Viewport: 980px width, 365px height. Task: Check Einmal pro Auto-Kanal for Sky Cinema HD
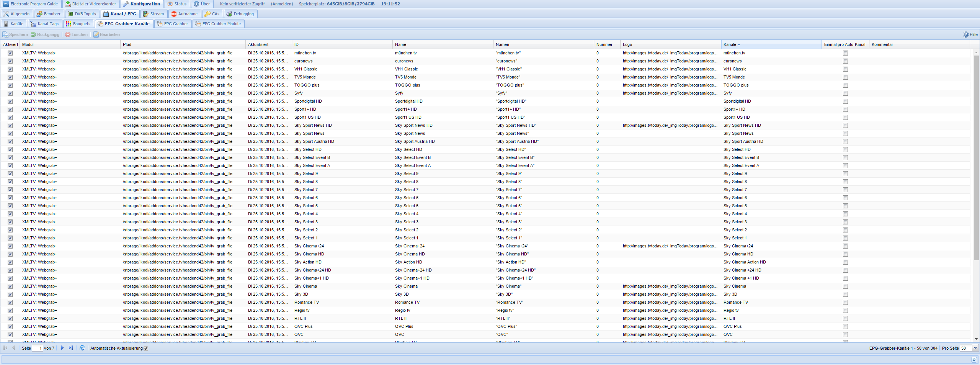pyautogui.click(x=845, y=254)
